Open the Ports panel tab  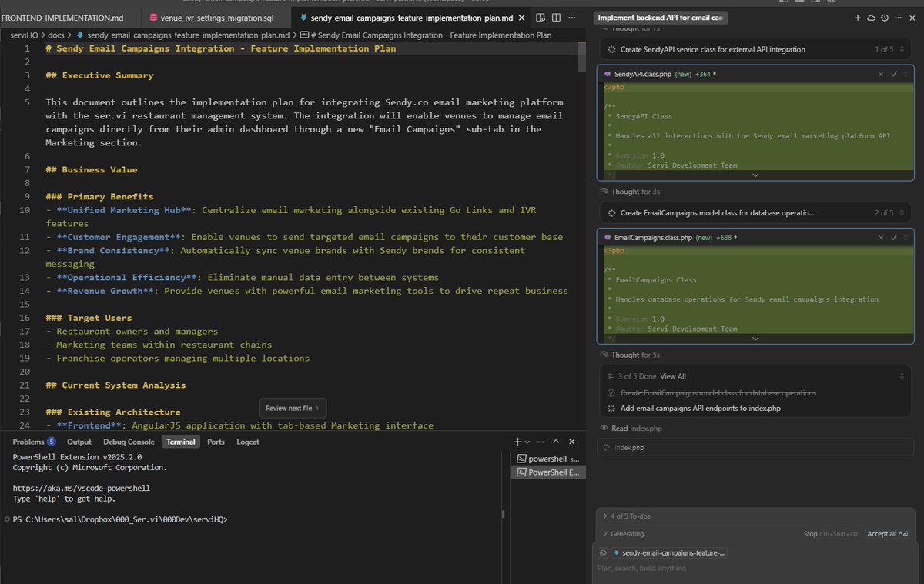point(216,442)
